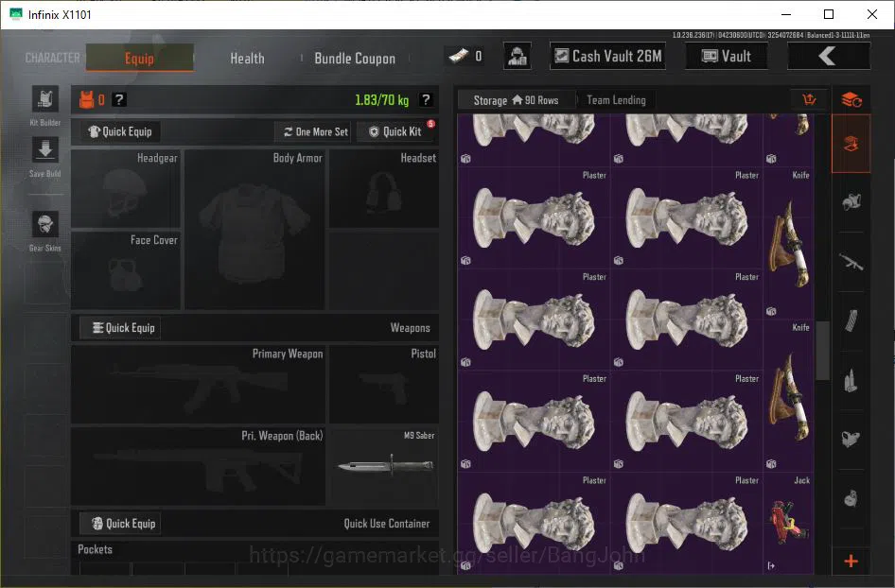The image size is (895, 588).
Task: Click Quick Equip for gear section
Action: pos(120,131)
